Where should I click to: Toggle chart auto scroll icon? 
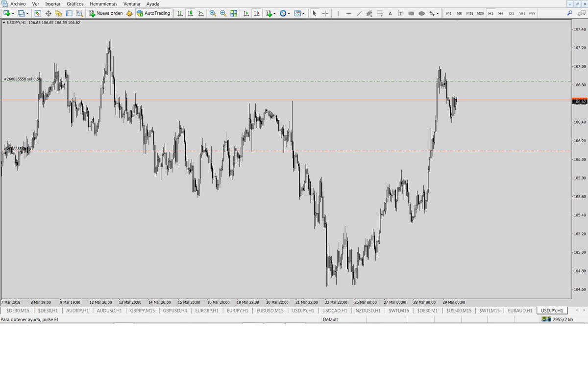coord(246,13)
